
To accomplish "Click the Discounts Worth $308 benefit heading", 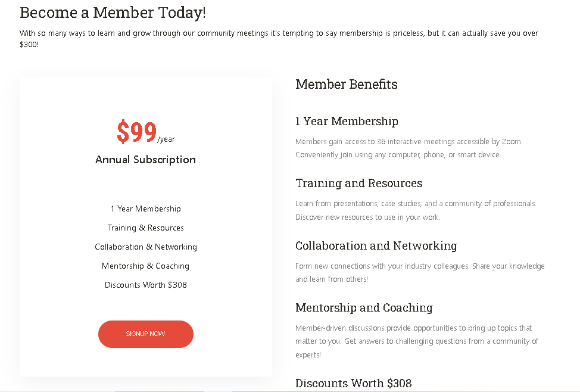I will pyautogui.click(x=353, y=383).
